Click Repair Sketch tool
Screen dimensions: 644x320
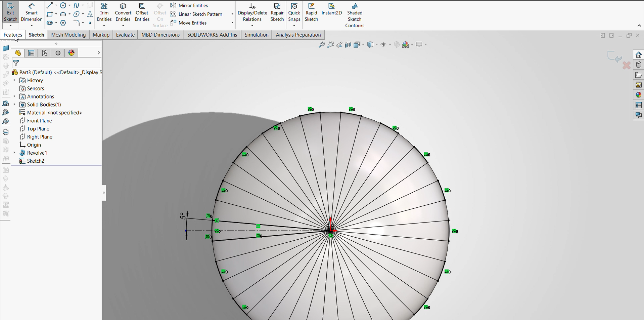277,12
